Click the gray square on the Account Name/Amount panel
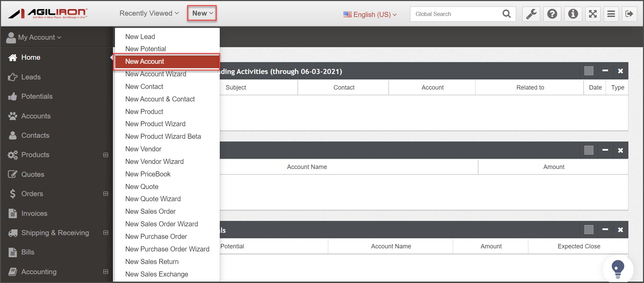This screenshot has height=283, width=644. click(x=589, y=150)
